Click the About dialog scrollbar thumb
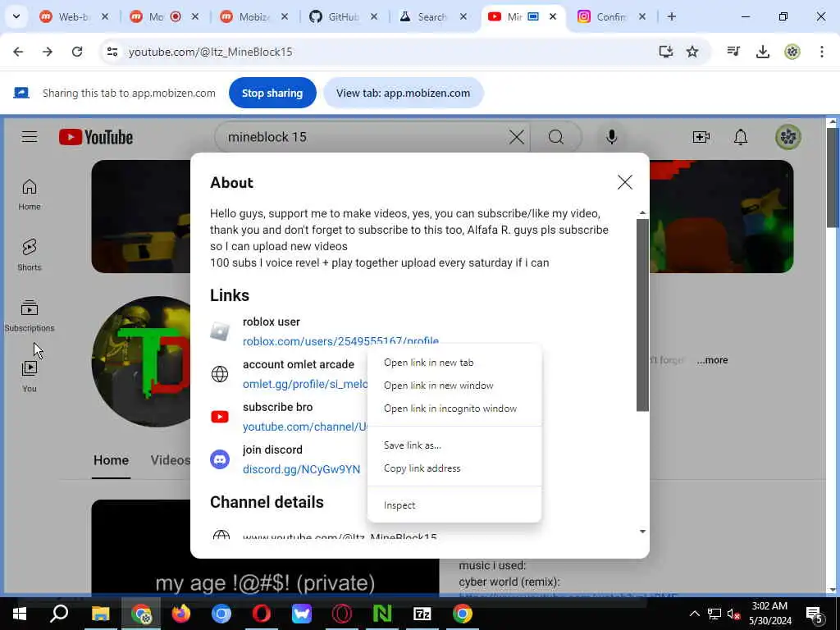Screen dimensions: 840x630 pyautogui.click(x=642, y=314)
